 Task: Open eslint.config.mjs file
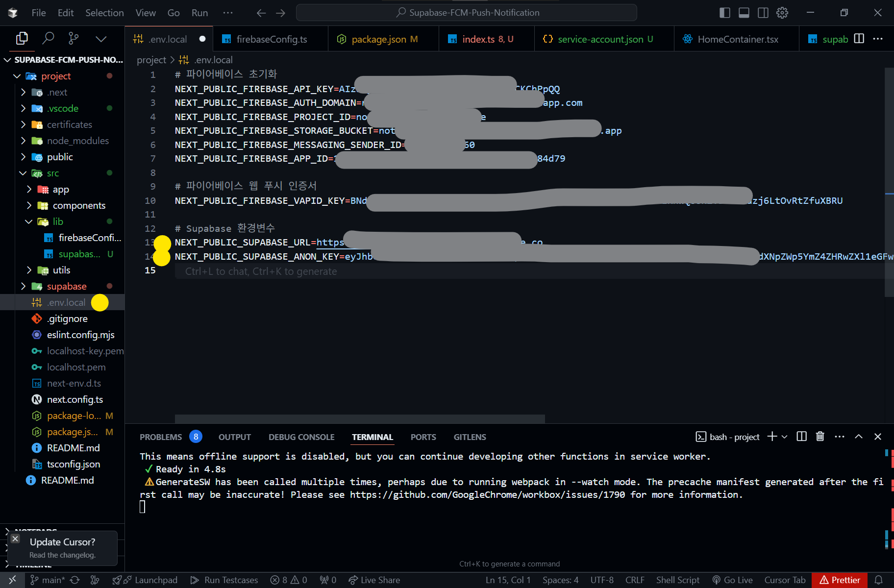click(62, 335)
